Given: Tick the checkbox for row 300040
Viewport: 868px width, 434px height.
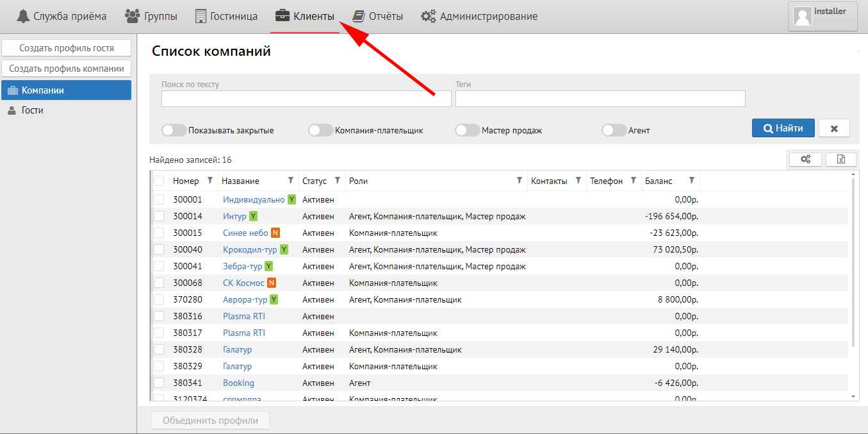Looking at the screenshot, I should [159, 250].
